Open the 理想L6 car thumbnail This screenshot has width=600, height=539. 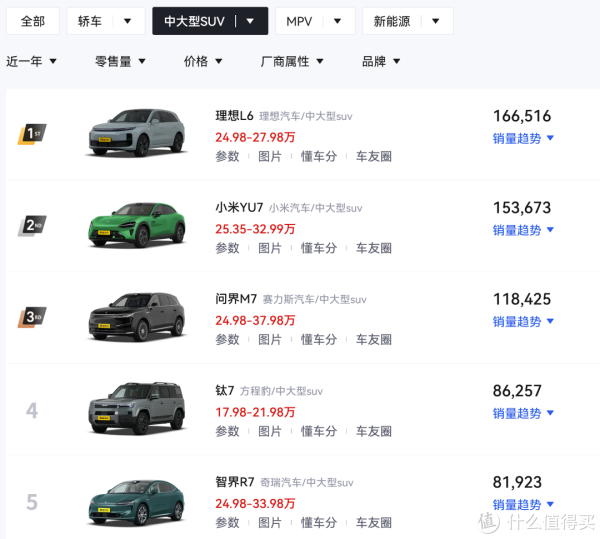coord(137,134)
